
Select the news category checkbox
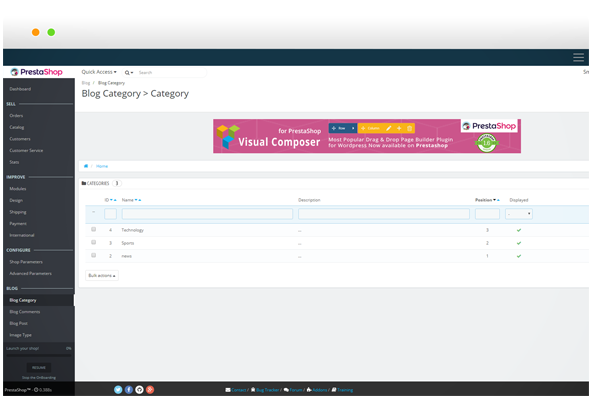tap(93, 255)
